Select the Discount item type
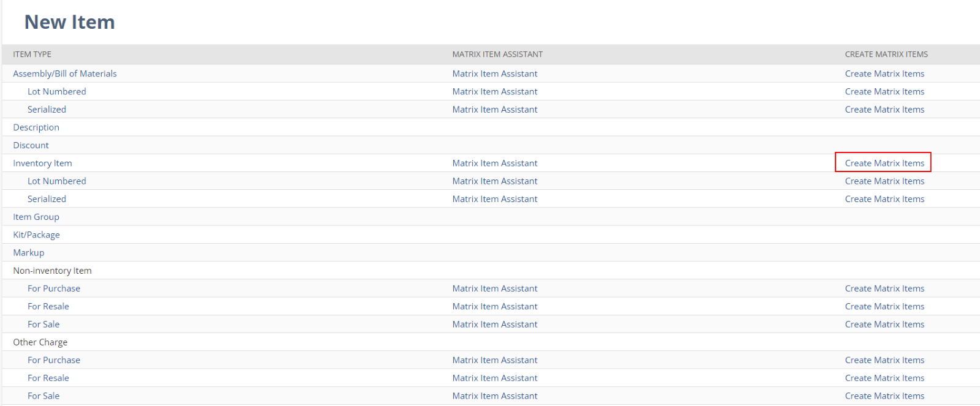 tap(31, 145)
